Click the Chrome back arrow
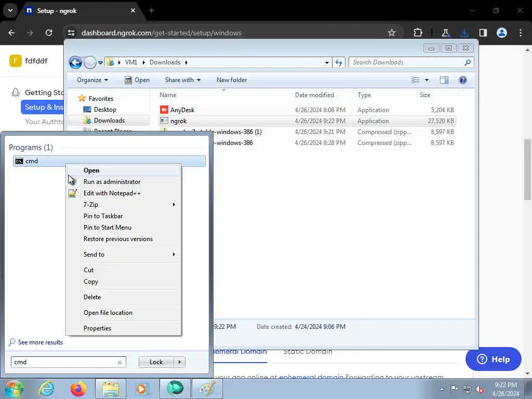Image resolution: width=532 pixels, height=399 pixels. coord(11,33)
